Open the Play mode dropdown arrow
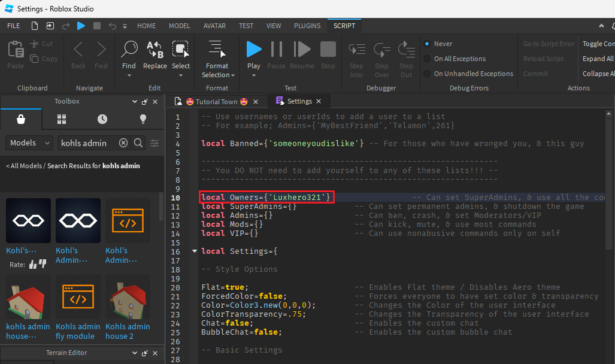The image size is (615, 364). click(x=254, y=75)
